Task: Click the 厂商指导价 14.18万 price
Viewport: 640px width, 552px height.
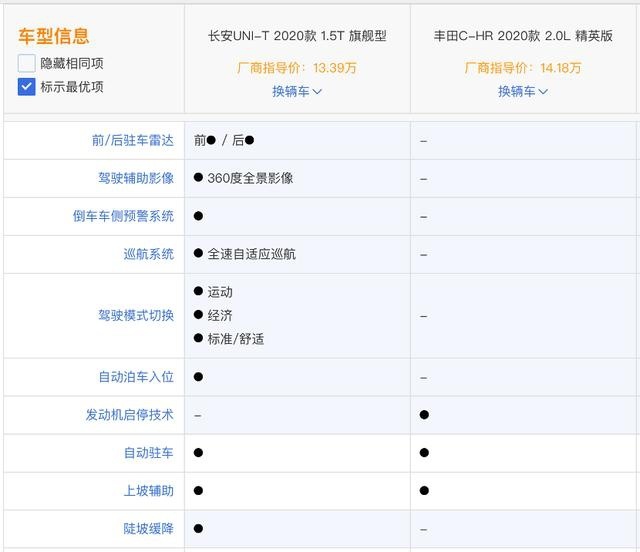Action: (x=523, y=68)
